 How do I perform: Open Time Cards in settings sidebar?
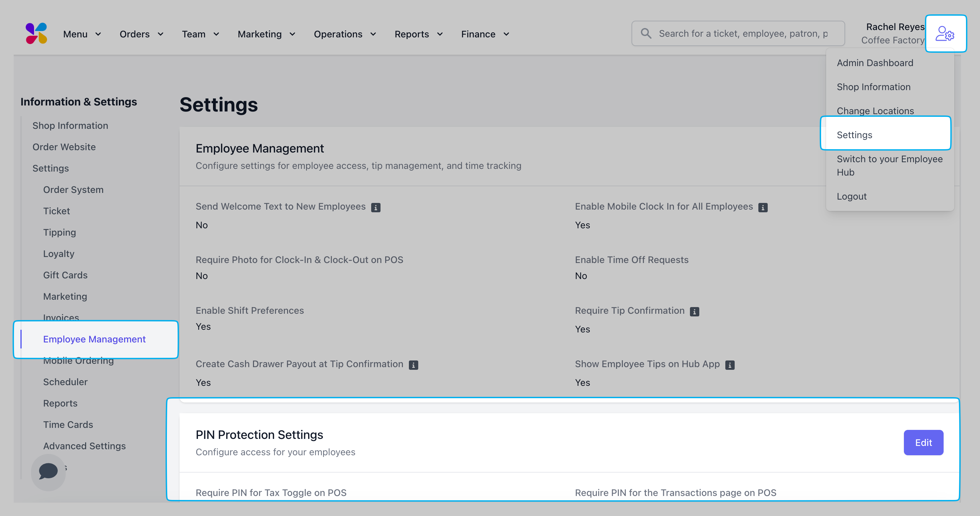point(68,424)
